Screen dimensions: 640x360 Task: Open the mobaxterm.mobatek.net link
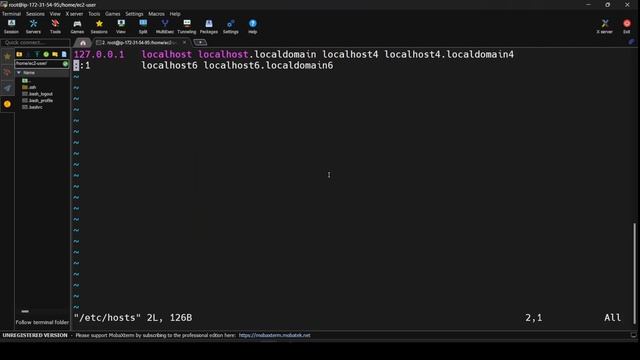coord(274,336)
